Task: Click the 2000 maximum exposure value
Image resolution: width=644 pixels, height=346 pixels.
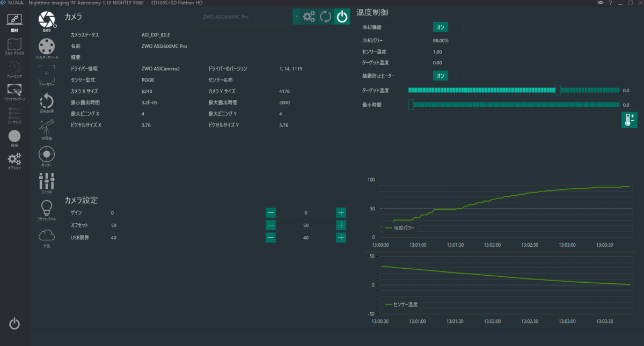Action: coord(284,102)
